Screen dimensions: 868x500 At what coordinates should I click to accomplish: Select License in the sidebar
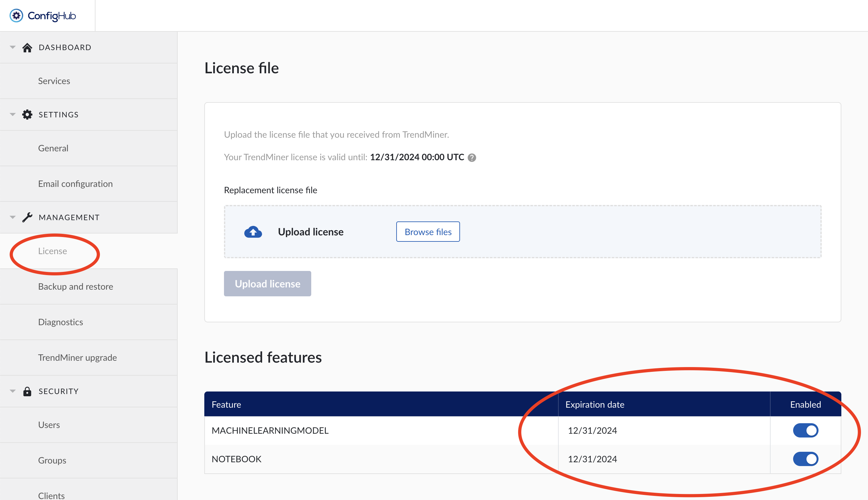point(89,251)
